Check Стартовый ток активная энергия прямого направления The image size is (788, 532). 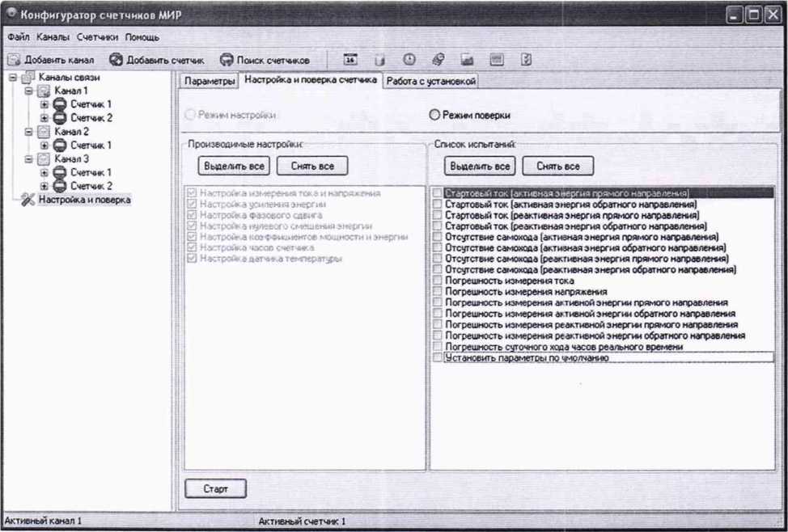[437, 193]
